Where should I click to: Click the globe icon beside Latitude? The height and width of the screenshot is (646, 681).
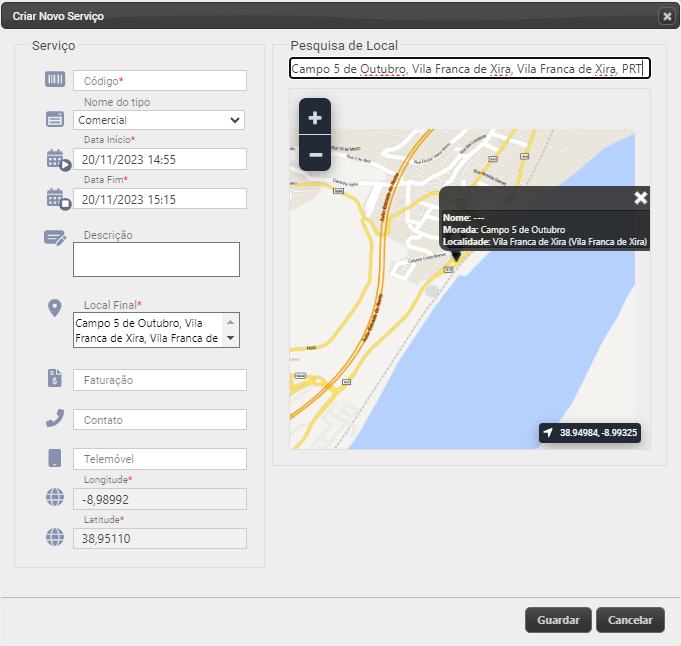point(55,537)
